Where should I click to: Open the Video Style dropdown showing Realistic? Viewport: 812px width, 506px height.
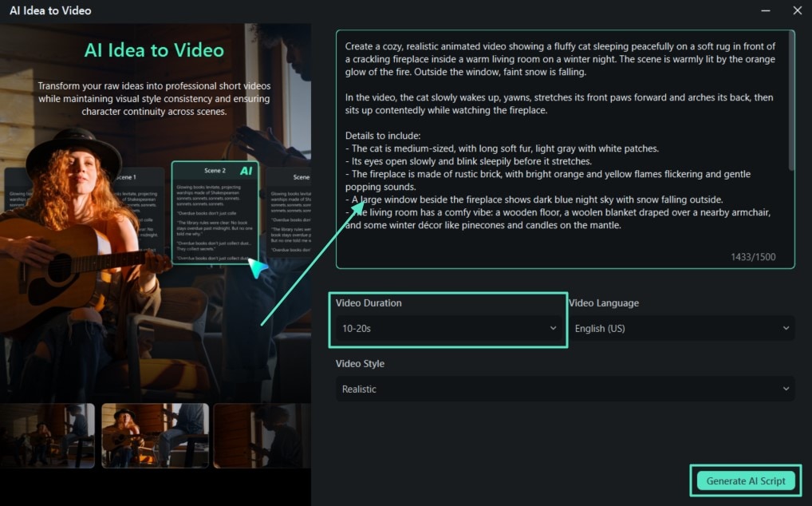coord(565,389)
